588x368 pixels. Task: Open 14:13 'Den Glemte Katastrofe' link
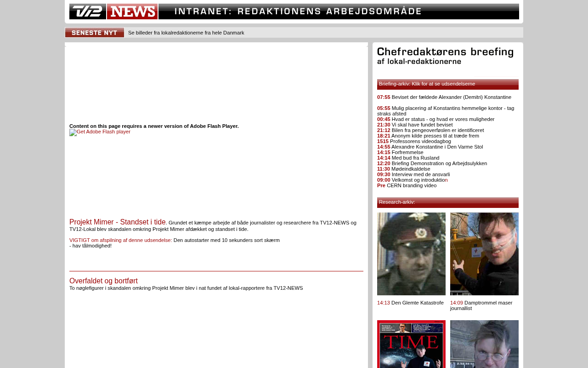411,303
